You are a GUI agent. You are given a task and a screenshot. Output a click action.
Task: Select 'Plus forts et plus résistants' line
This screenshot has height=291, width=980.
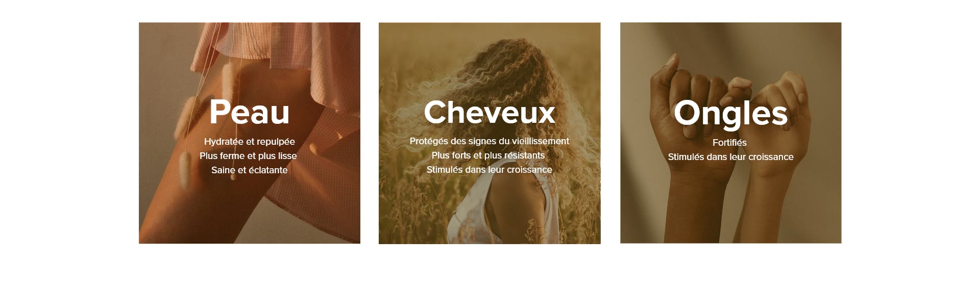tap(488, 155)
